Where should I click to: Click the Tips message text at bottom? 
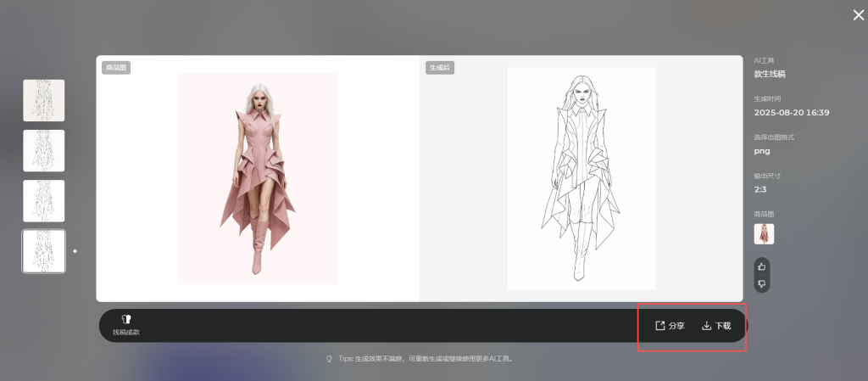426,359
